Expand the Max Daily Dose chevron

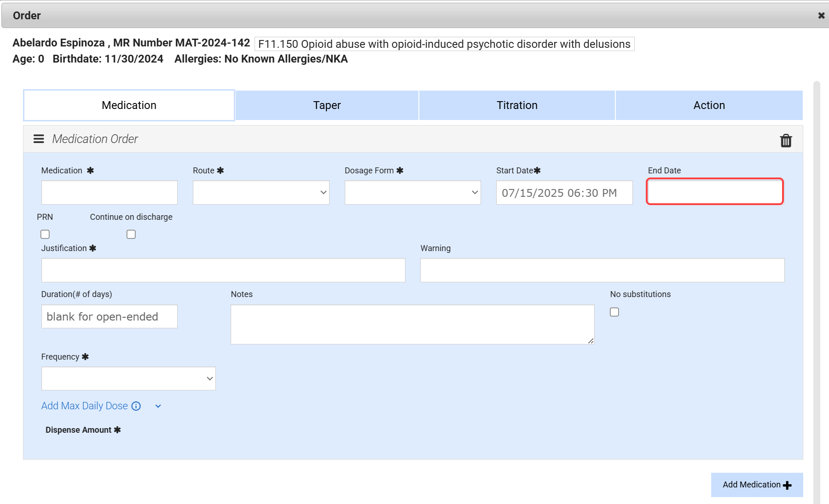[158, 406]
